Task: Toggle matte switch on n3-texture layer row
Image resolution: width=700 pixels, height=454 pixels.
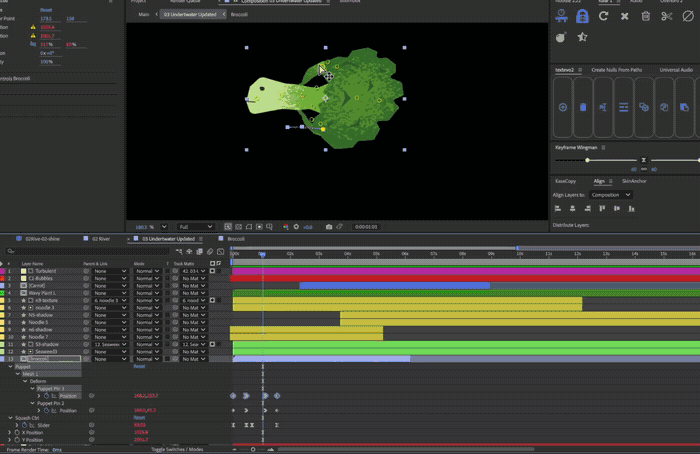Action: (x=212, y=300)
